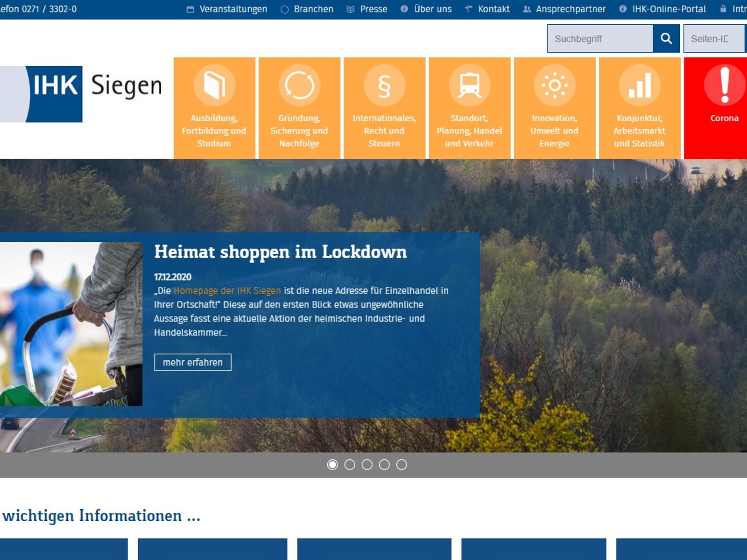Click the people icon beside Ansprechpartner
Viewport: 747px width, 560px height.
(x=527, y=9)
